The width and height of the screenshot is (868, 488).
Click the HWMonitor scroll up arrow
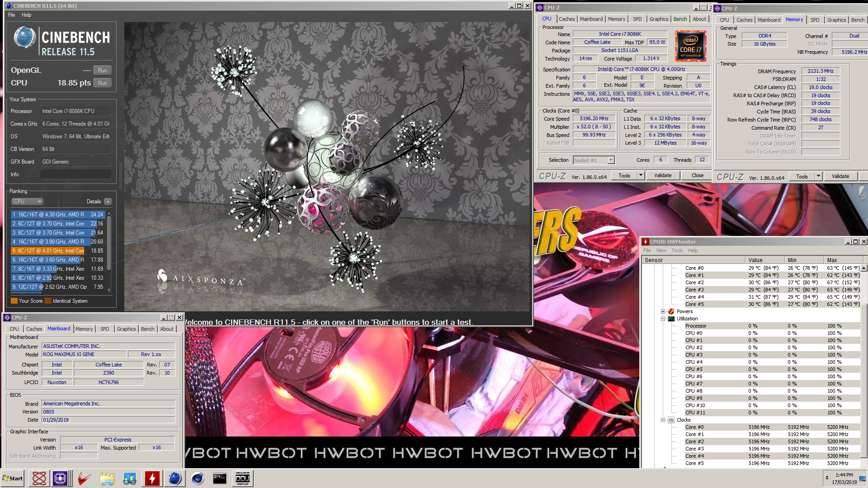864,268
